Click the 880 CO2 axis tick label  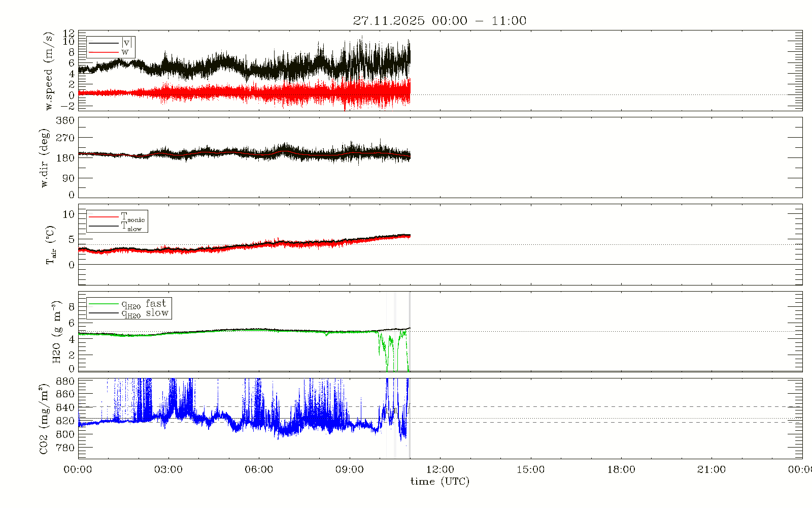pyautogui.click(x=65, y=381)
